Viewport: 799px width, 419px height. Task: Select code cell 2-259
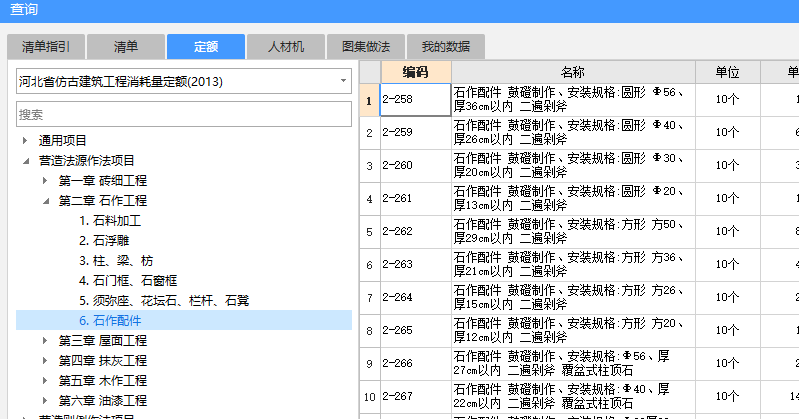coord(416,133)
